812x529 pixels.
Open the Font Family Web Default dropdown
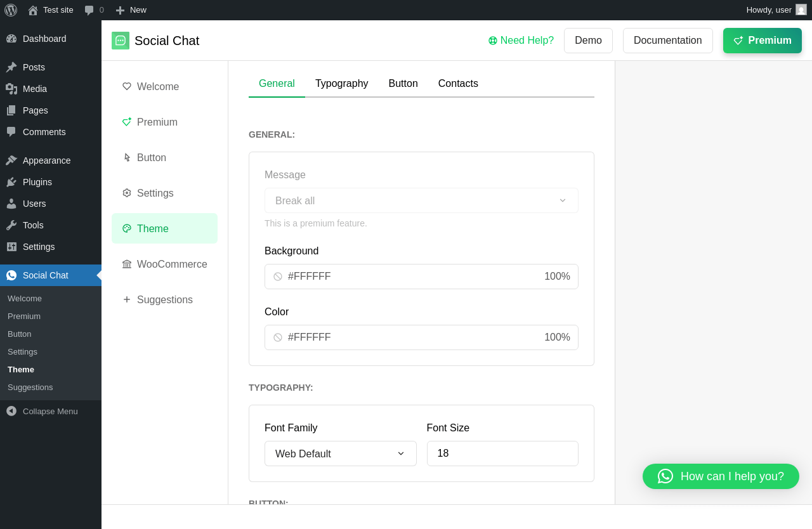pos(340,454)
